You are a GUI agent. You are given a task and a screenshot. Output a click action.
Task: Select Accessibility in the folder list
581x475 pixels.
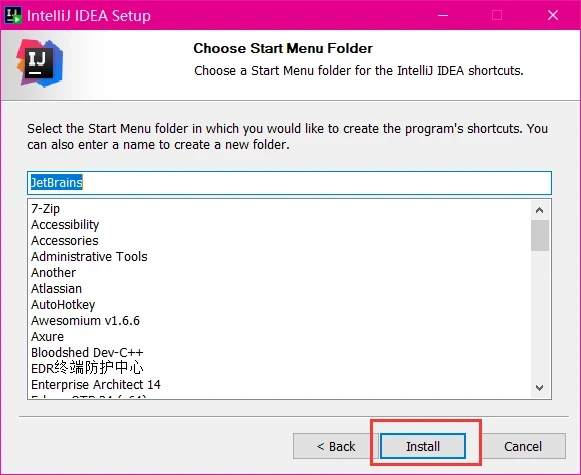click(x=65, y=225)
